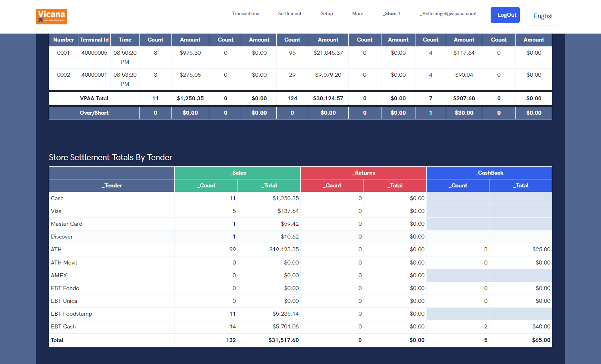
Task: Select batch number 0002
Action: click(64, 75)
